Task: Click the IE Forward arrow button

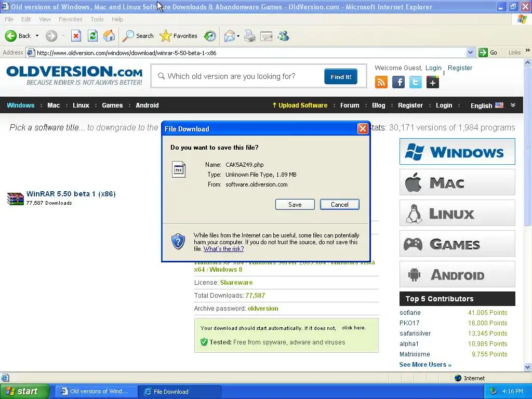Action: pyautogui.click(x=51, y=36)
